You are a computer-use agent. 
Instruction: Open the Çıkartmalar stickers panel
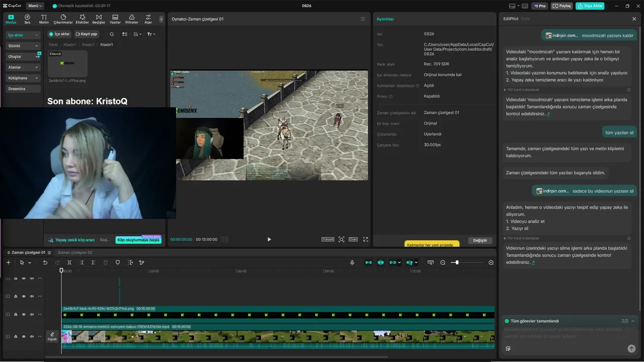click(x=63, y=19)
